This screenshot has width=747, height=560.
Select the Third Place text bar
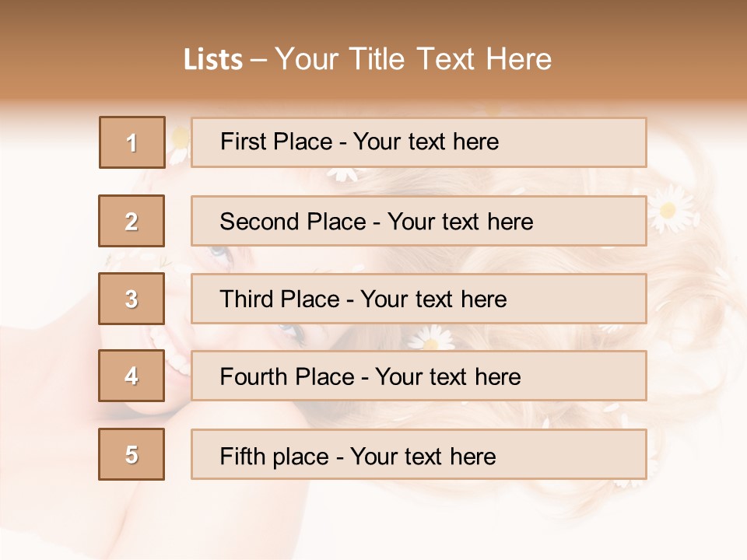click(419, 299)
